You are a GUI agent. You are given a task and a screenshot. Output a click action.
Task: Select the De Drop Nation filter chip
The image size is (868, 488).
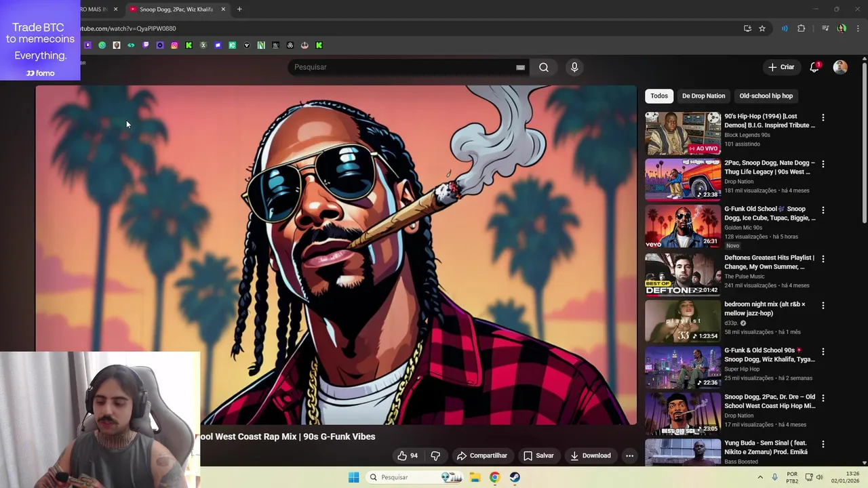[703, 96]
